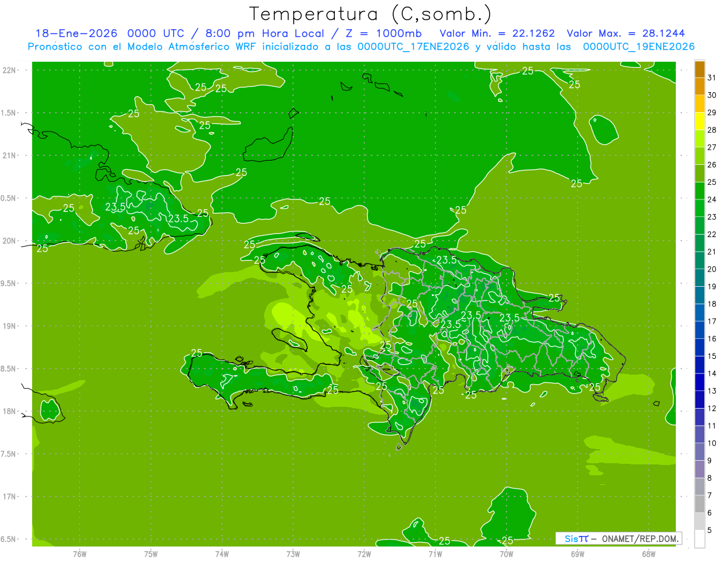Click the "75W" longitude axis label
Viewport: 728px width, 562px height.
point(151,554)
